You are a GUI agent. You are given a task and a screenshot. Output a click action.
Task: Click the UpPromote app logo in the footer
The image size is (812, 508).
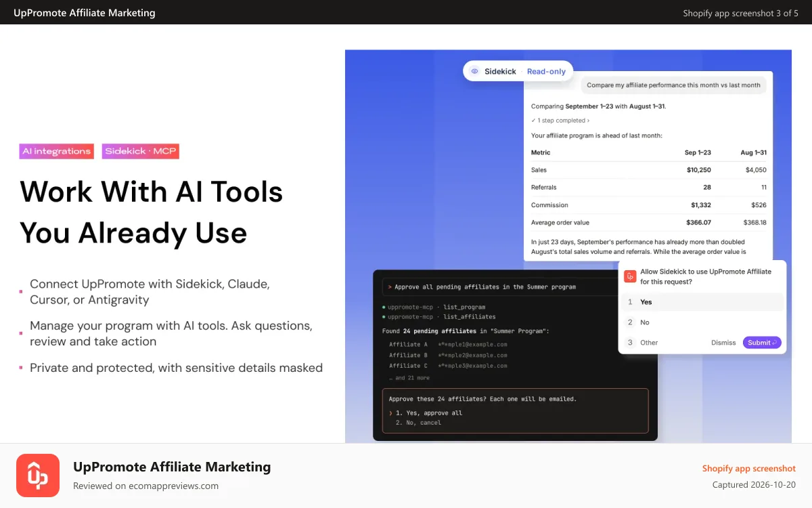point(38,475)
